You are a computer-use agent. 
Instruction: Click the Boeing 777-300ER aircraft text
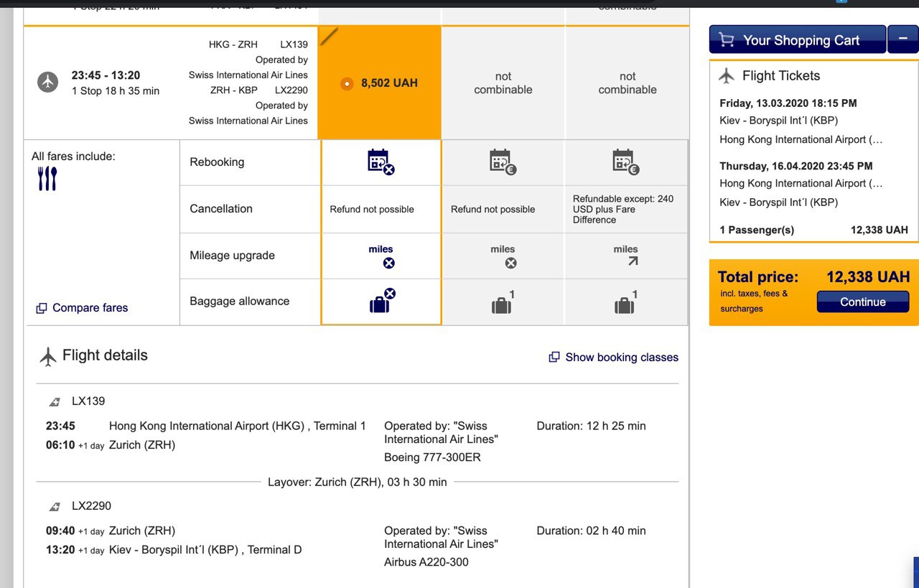click(x=432, y=457)
